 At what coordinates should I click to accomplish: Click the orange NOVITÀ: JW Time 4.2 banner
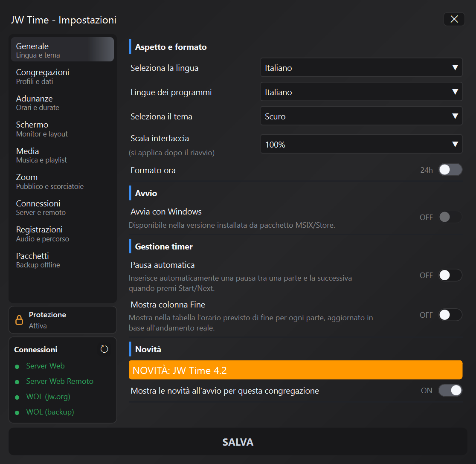point(296,370)
